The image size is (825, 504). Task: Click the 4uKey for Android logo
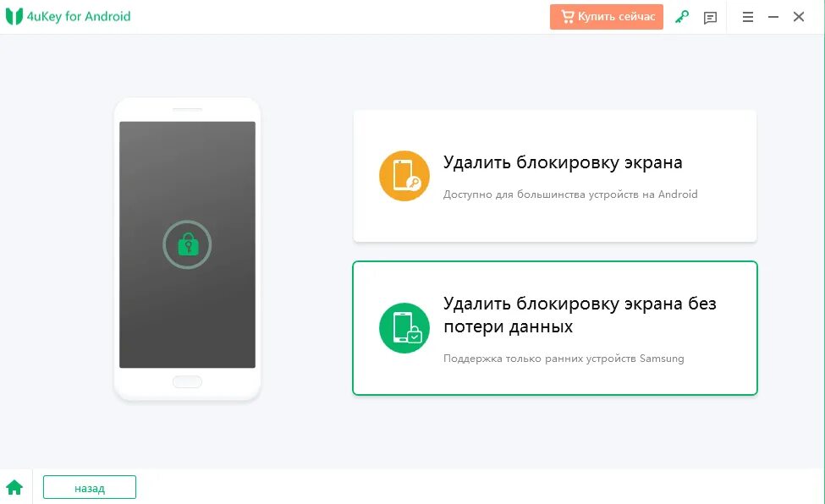coord(14,16)
